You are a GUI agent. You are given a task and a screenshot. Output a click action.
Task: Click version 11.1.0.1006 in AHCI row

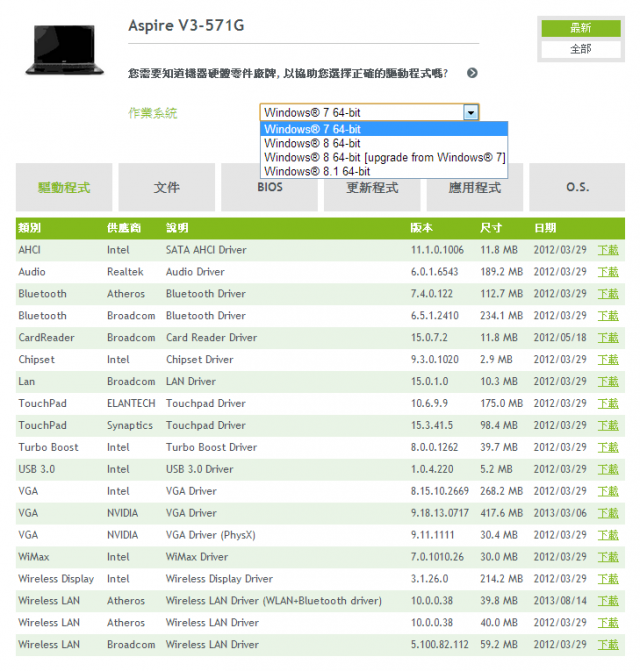click(x=437, y=250)
